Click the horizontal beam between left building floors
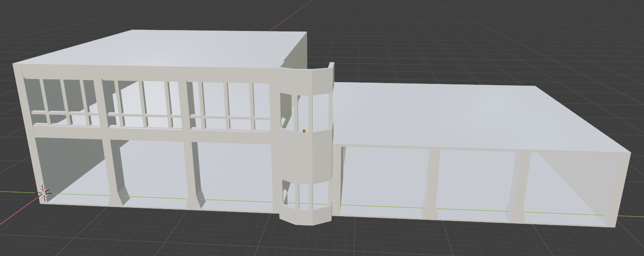 point(150,135)
